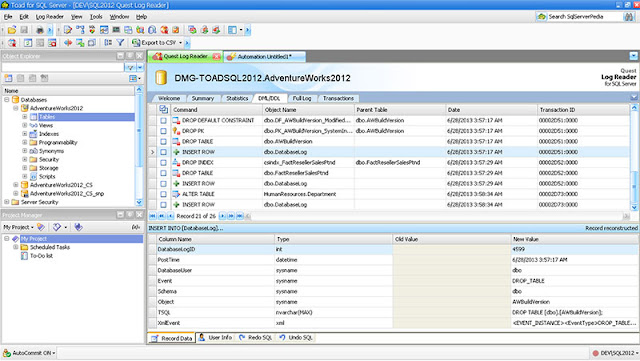The height and width of the screenshot is (361, 640).
Task: Open the Window menu
Action: pyautogui.click(x=119, y=17)
